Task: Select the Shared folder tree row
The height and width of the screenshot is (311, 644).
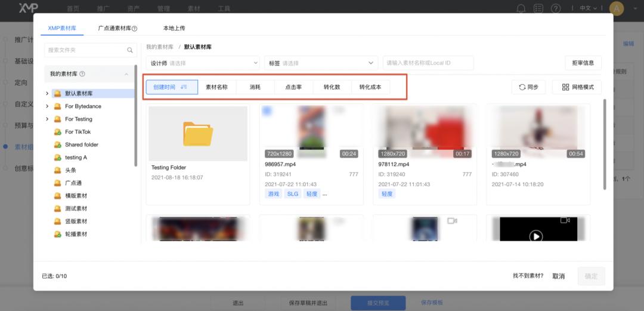Action: coord(89,145)
